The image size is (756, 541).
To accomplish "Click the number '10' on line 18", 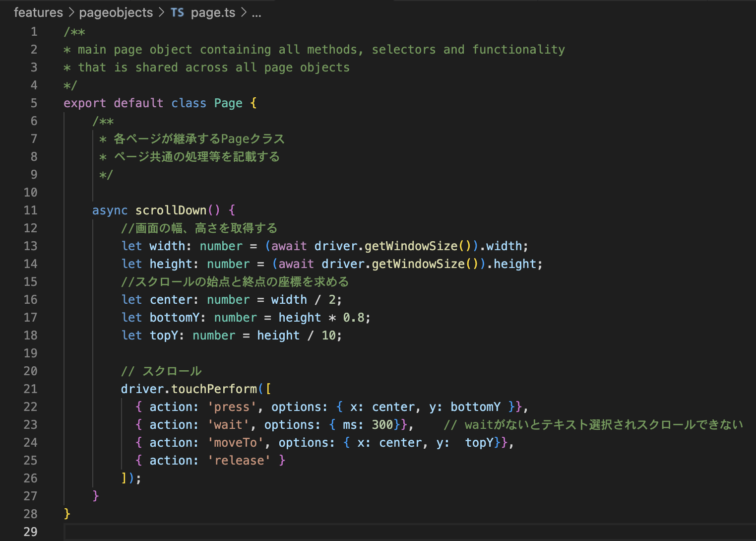I will [x=329, y=336].
